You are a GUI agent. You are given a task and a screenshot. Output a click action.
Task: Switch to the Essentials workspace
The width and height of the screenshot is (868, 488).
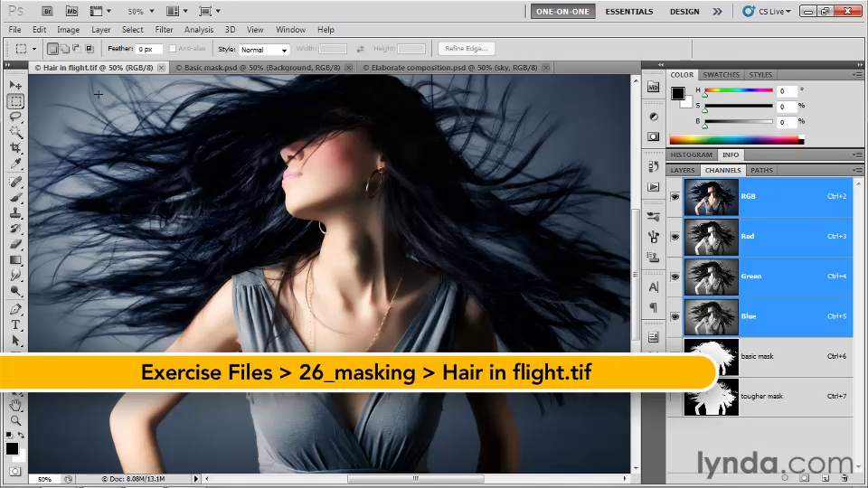pos(629,11)
